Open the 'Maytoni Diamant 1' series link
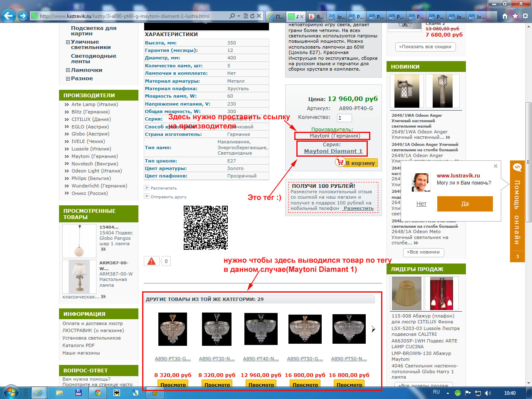This screenshot has height=399, width=532. (333, 151)
